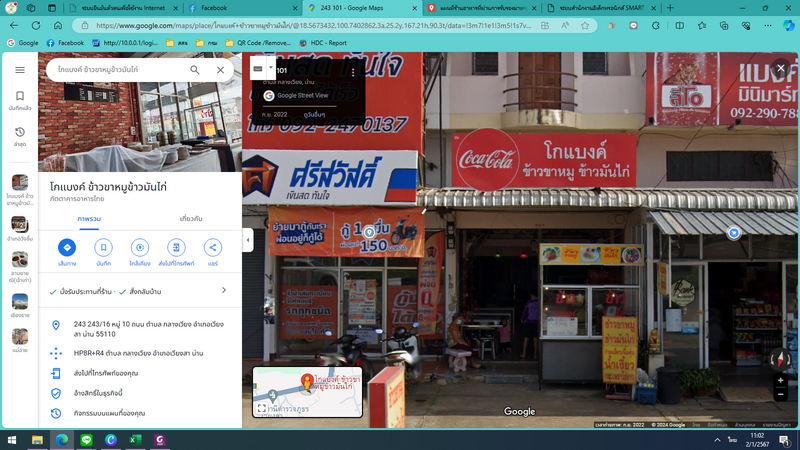This screenshot has height=450, width=800.
Task: Open the HDC - Report bookmark
Action: click(323, 43)
